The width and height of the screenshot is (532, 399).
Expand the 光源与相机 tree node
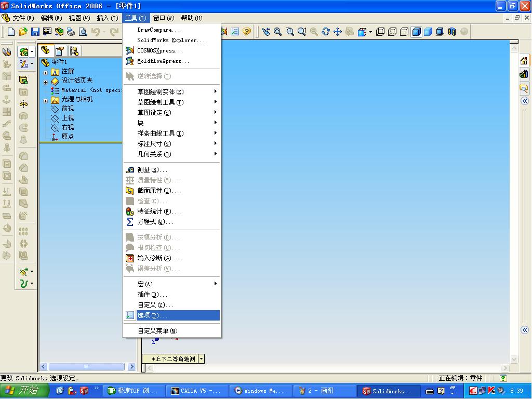click(x=46, y=101)
